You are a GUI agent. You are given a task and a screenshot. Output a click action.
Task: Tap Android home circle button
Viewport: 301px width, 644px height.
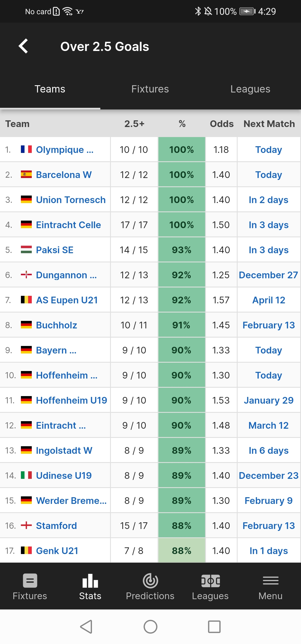[151, 627]
